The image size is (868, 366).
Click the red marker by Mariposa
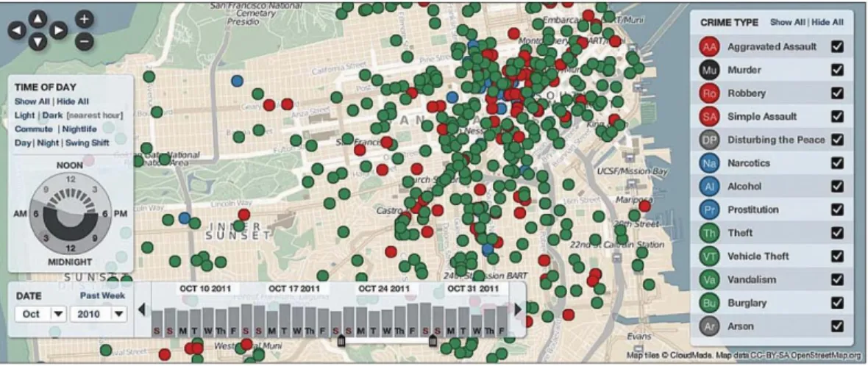pos(644,207)
